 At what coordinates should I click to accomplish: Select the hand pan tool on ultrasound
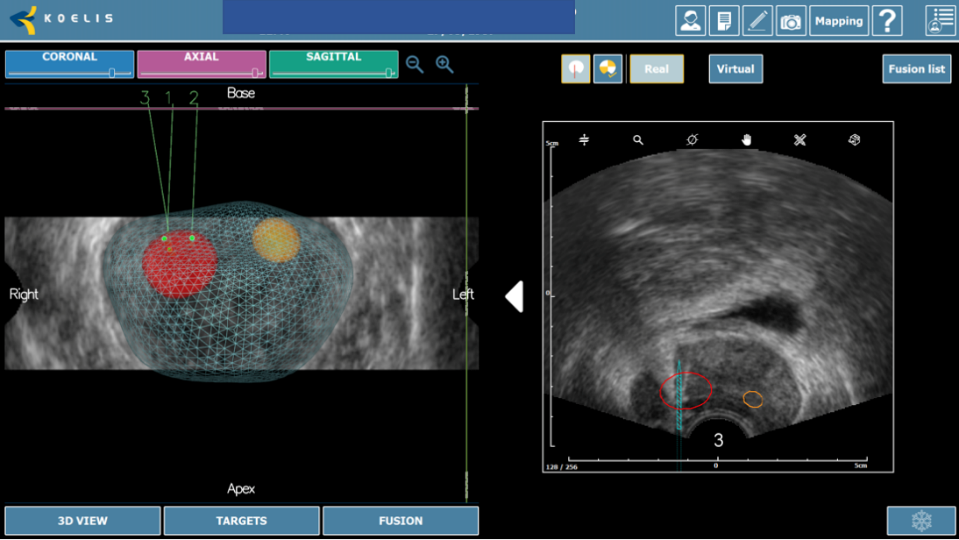[x=746, y=140]
